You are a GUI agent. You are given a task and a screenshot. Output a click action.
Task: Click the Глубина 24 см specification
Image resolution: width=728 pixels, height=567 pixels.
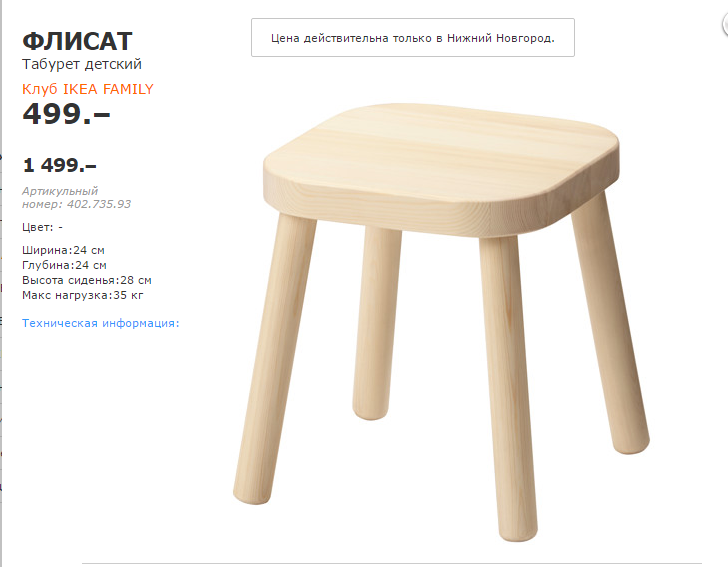tap(63, 265)
